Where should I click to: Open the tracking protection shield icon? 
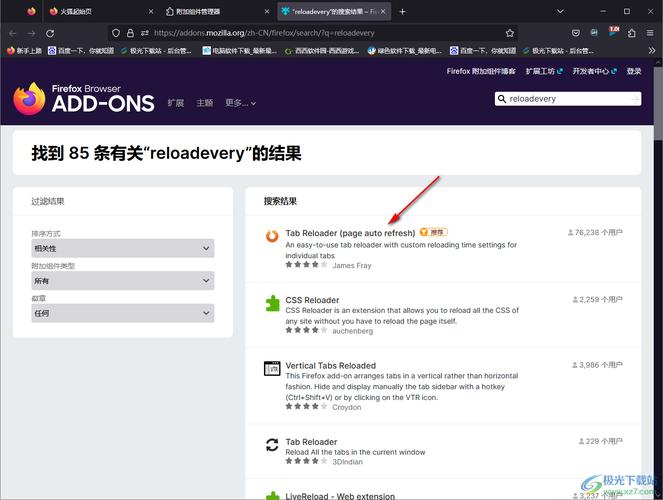pyautogui.click(x=116, y=33)
